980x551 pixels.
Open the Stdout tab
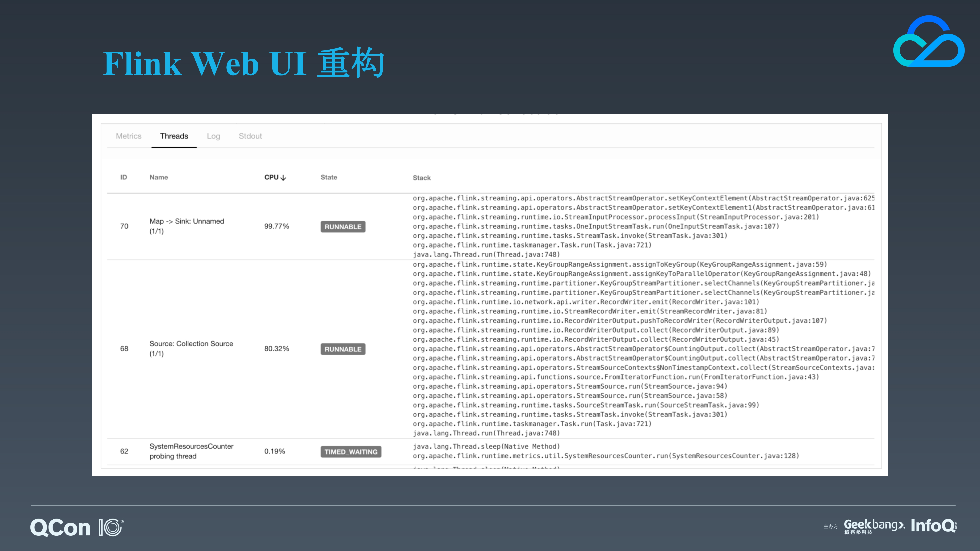(x=250, y=136)
